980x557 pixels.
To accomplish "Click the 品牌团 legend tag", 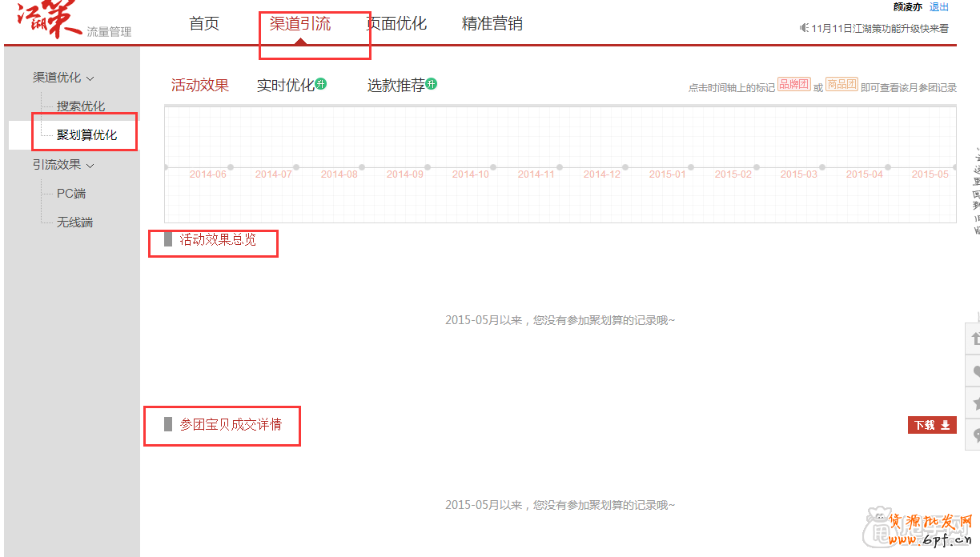I will tap(794, 84).
